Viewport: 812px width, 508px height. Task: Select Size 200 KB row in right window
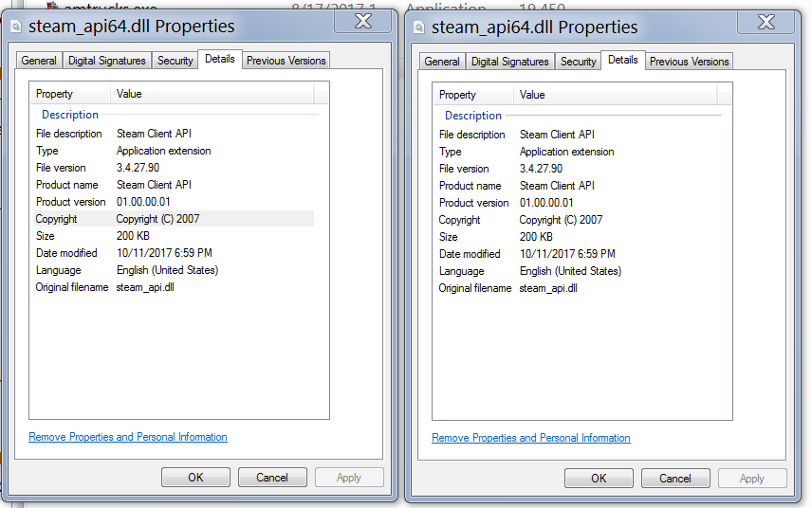tap(577, 237)
